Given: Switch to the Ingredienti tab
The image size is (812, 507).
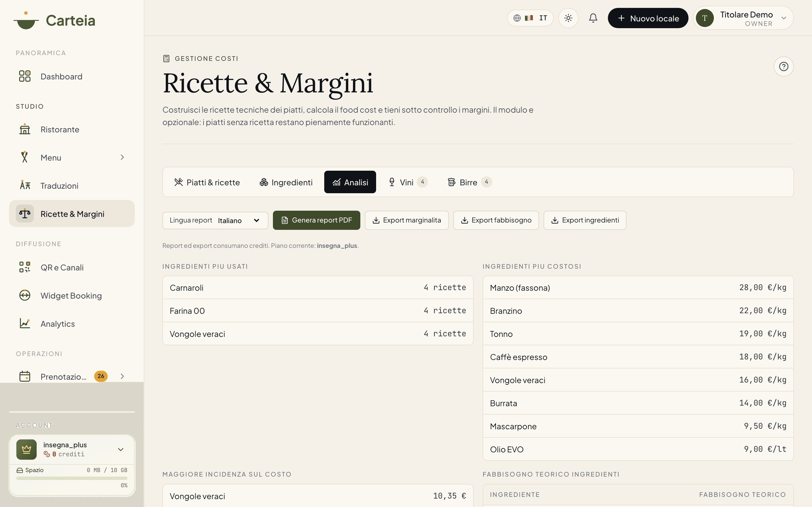Looking at the screenshot, I should point(286,182).
